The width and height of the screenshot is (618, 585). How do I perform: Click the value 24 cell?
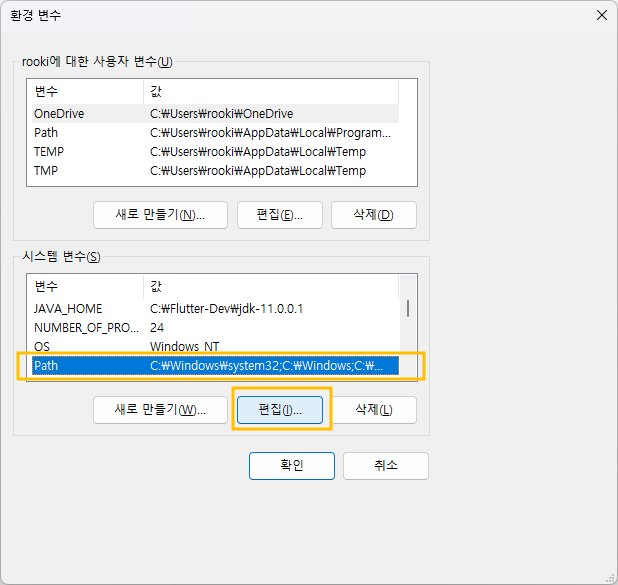click(157, 328)
